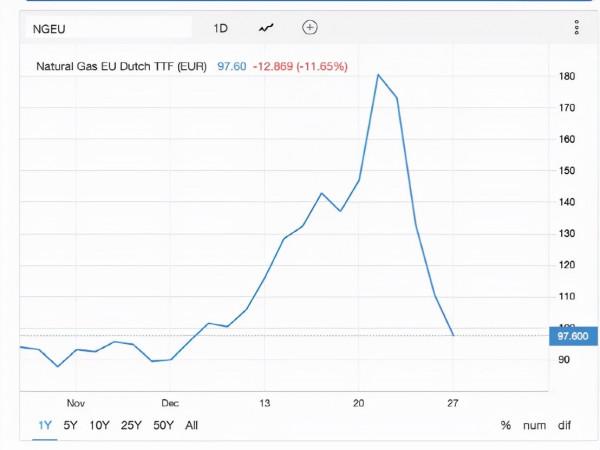
Task: Open the 1D interval selector
Action: [221, 28]
